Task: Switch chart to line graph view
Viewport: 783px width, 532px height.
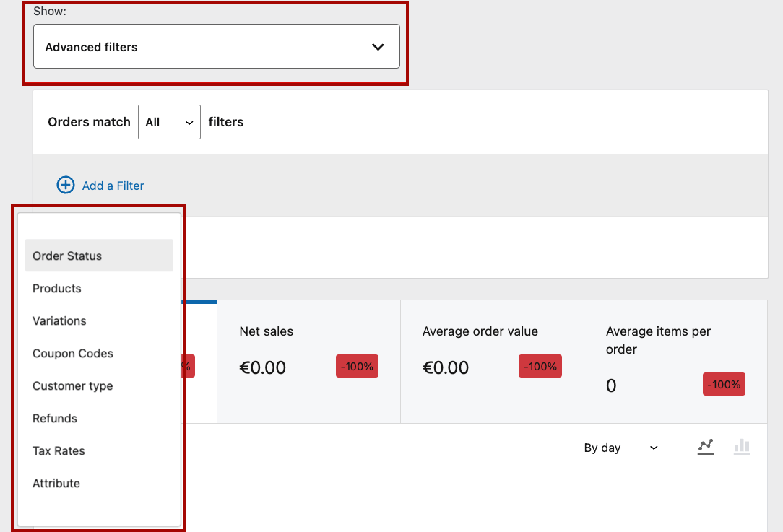Action: pyautogui.click(x=706, y=448)
